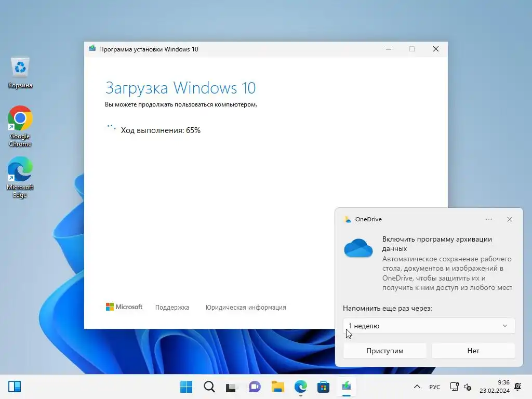Open the Юридическая информация link
The height and width of the screenshot is (399, 532).
246,308
